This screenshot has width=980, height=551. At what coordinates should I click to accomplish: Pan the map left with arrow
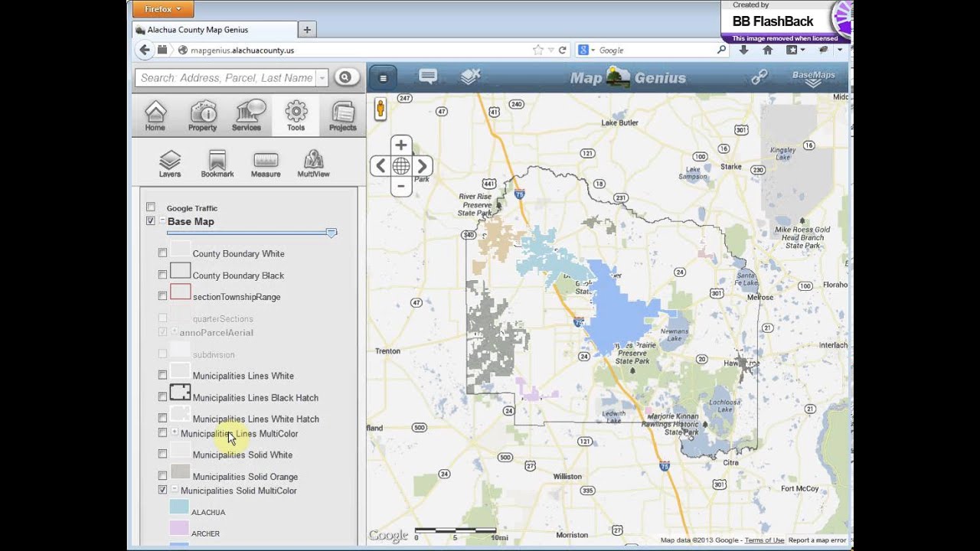click(381, 166)
